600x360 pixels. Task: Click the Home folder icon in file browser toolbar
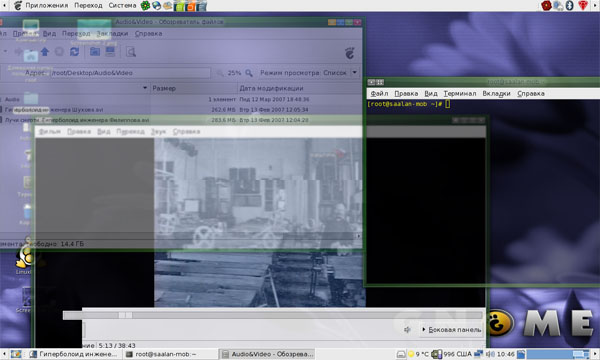click(x=95, y=52)
